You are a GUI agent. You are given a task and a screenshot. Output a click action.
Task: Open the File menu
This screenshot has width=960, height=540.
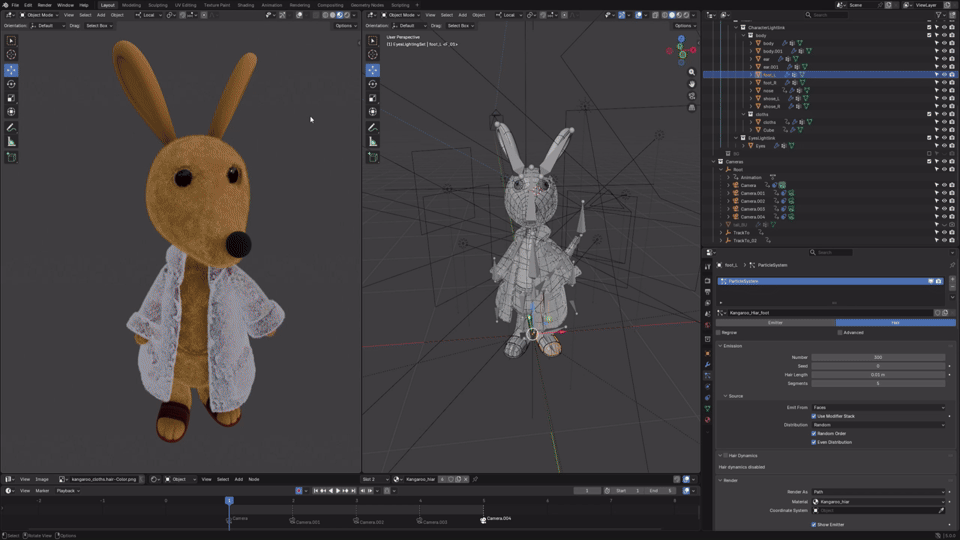click(15, 5)
